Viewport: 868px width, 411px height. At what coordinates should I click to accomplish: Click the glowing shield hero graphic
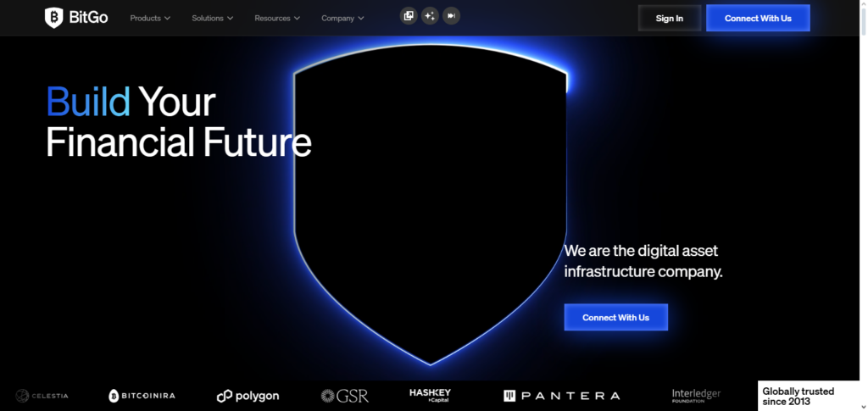(x=430, y=203)
